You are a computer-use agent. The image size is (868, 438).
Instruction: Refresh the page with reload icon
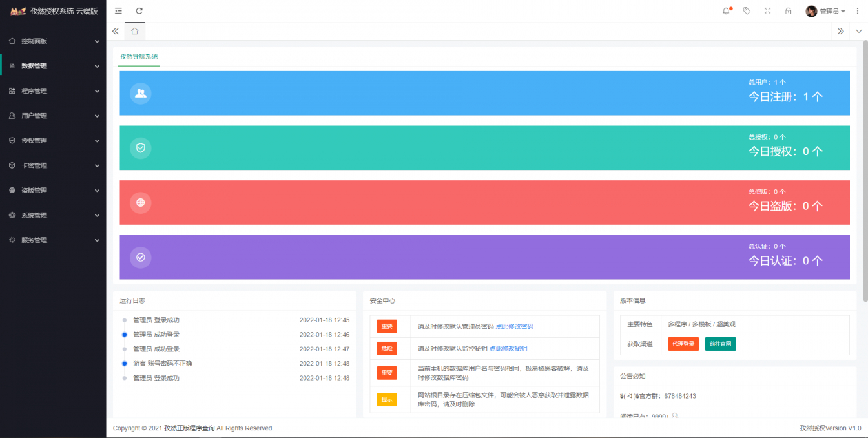(x=139, y=11)
